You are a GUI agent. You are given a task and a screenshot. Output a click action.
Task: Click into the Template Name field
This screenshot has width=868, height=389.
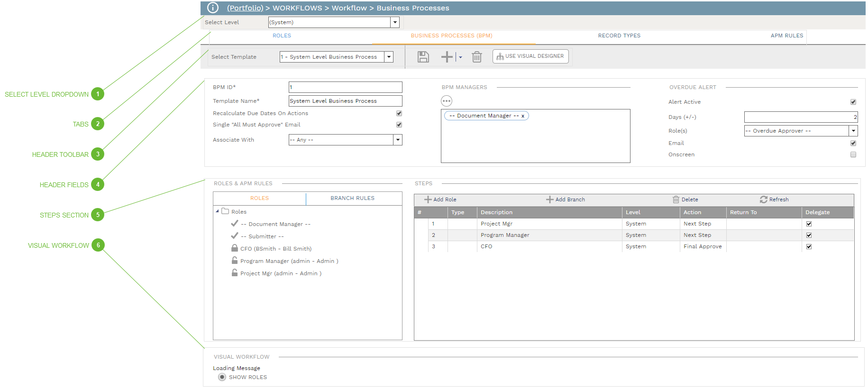click(345, 101)
